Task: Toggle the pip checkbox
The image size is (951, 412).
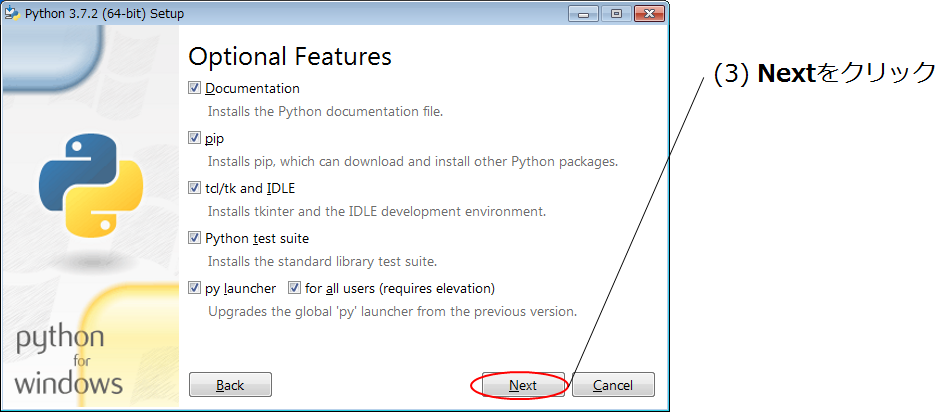Action: coord(194,138)
